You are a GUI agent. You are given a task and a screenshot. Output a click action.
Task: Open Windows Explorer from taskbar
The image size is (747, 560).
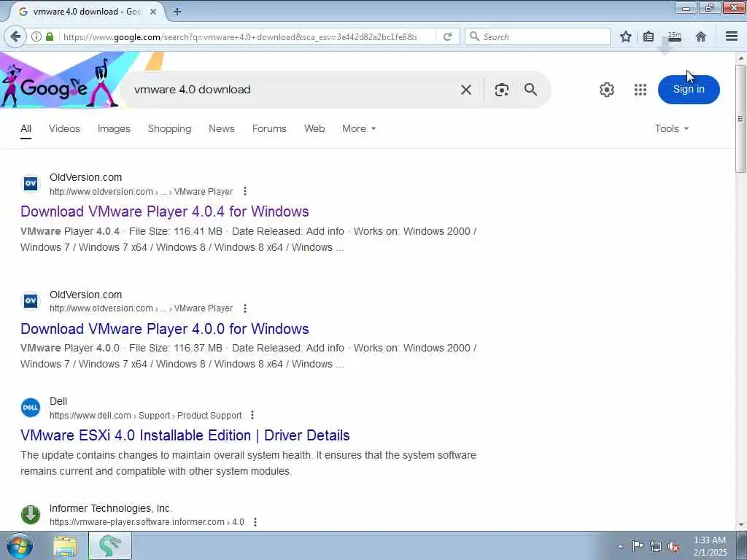[x=65, y=546]
